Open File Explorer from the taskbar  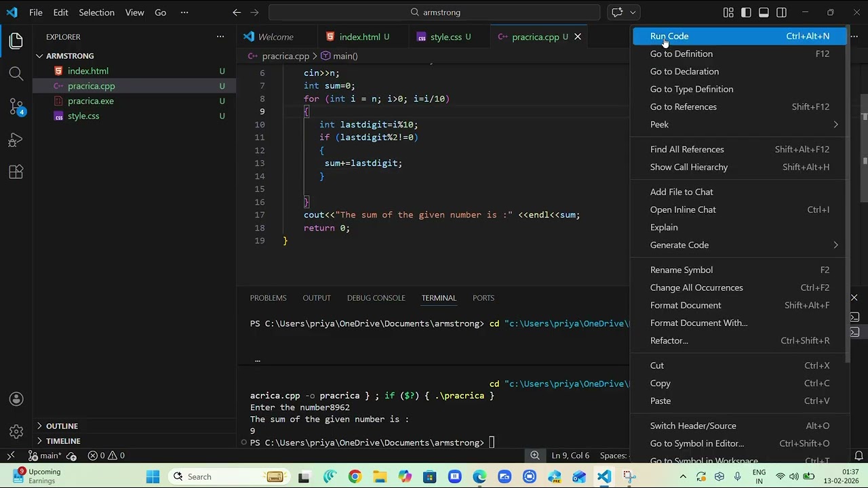[x=380, y=476]
